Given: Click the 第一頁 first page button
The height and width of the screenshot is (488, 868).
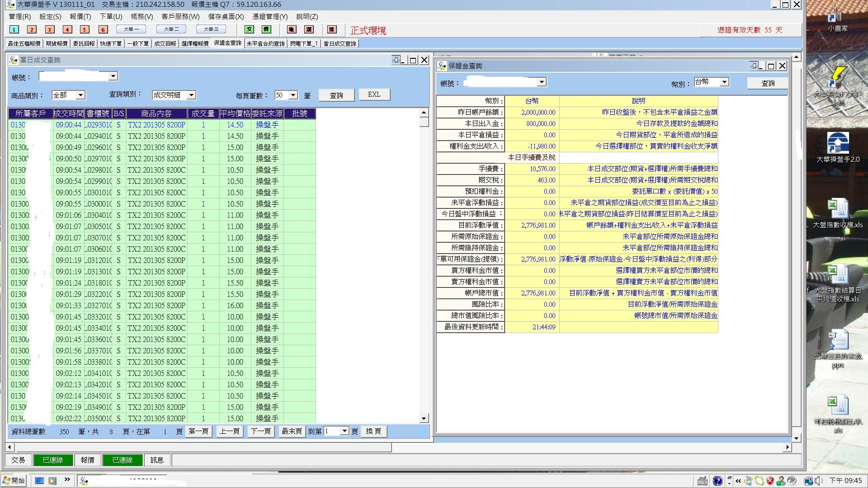Looking at the screenshot, I should click(198, 431).
